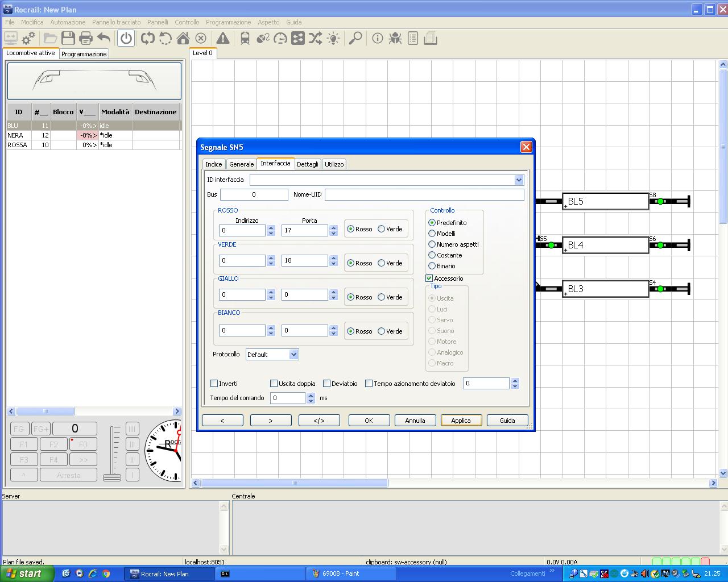
Task: Select Binario control option
Action: click(432, 266)
